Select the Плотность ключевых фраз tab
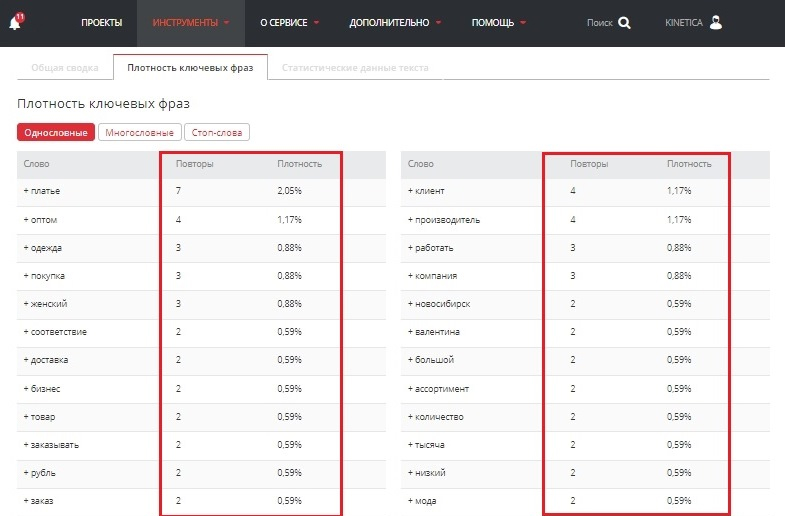The width and height of the screenshot is (785, 516). coord(190,68)
